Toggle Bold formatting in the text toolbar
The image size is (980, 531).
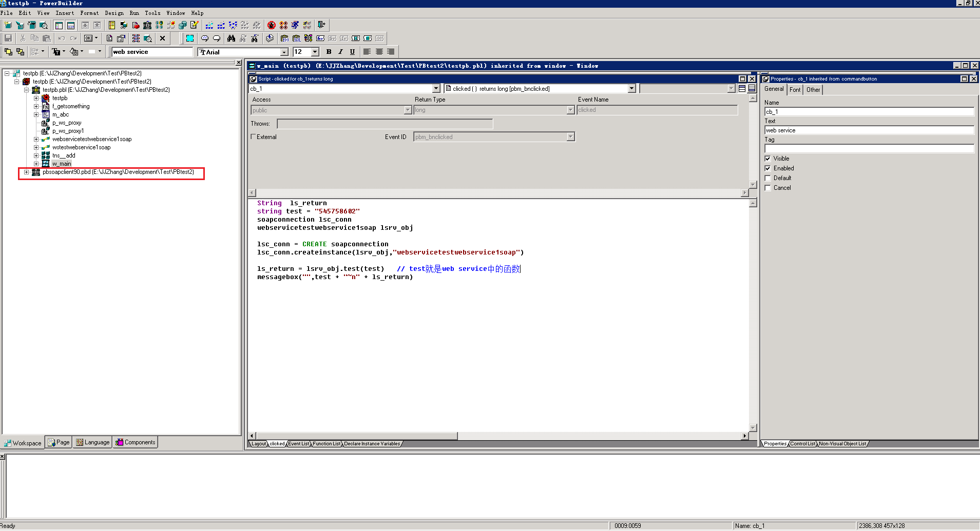329,51
